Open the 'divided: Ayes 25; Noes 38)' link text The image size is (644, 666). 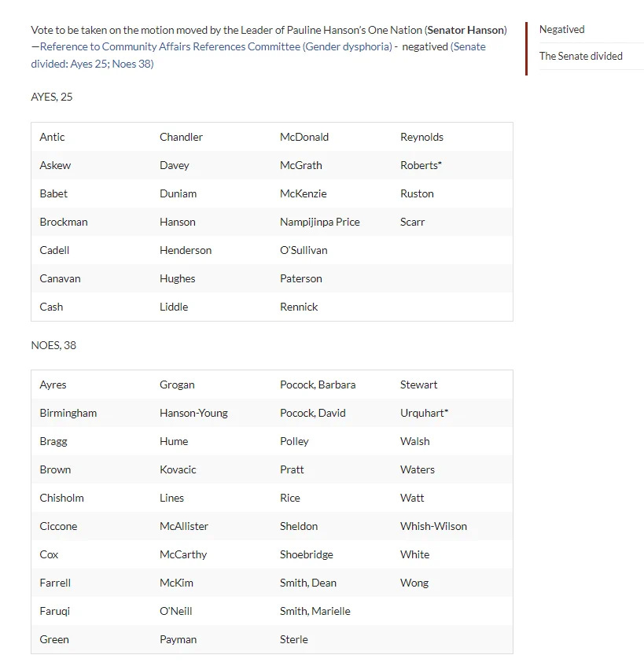pyautogui.click(x=92, y=64)
